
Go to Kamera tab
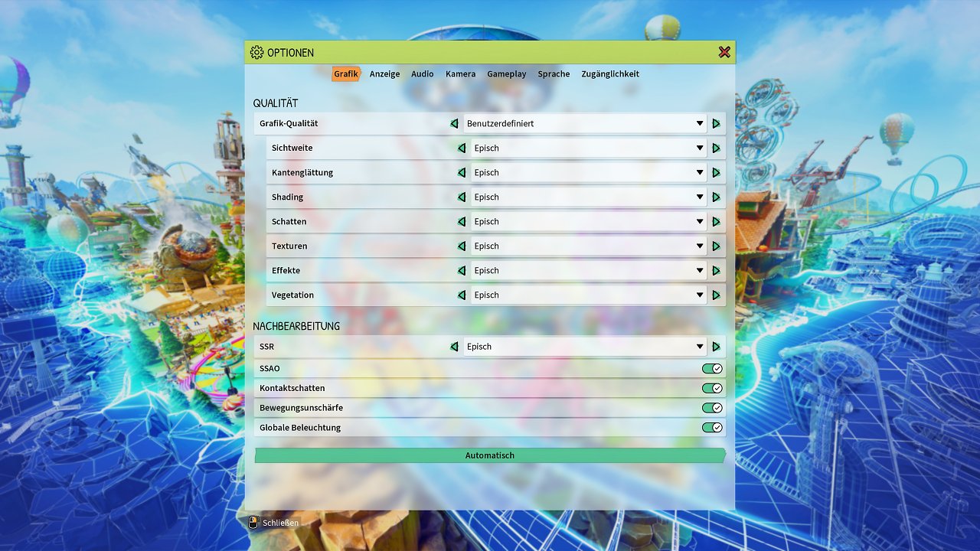[461, 74]
